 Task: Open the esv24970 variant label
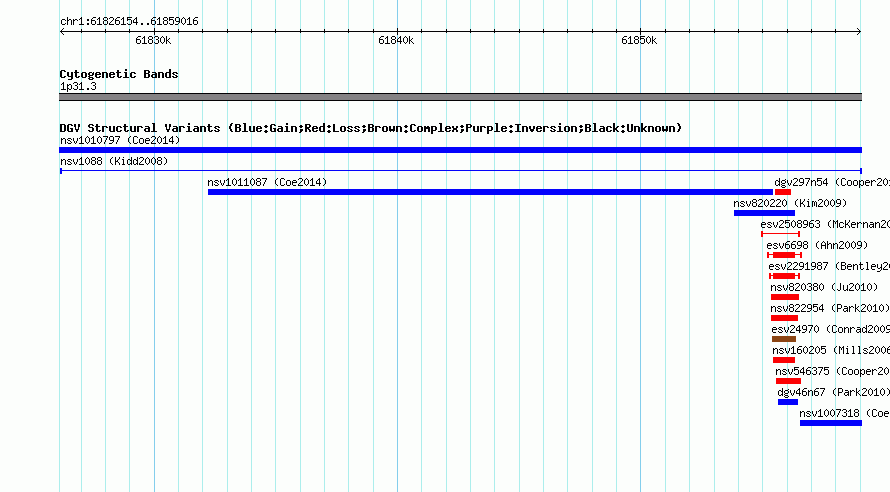[x=830, y=329]
